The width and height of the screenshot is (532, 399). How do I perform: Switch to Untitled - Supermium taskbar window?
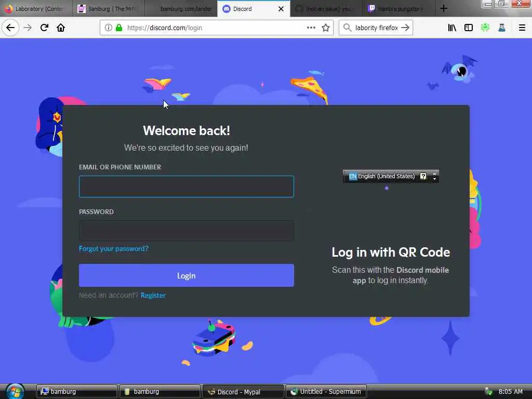[x=326, y=392]
